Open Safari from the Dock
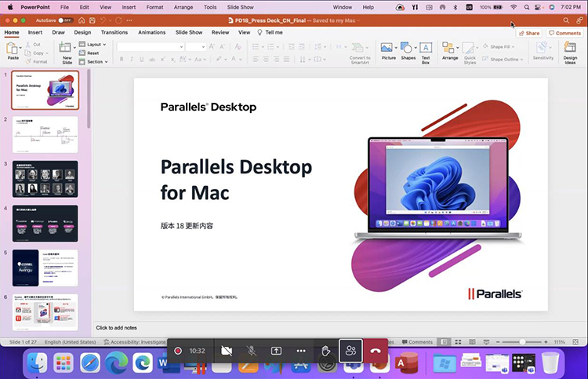Image resolution: width=588 pixels, height=379 pixels. pos(90,363)
